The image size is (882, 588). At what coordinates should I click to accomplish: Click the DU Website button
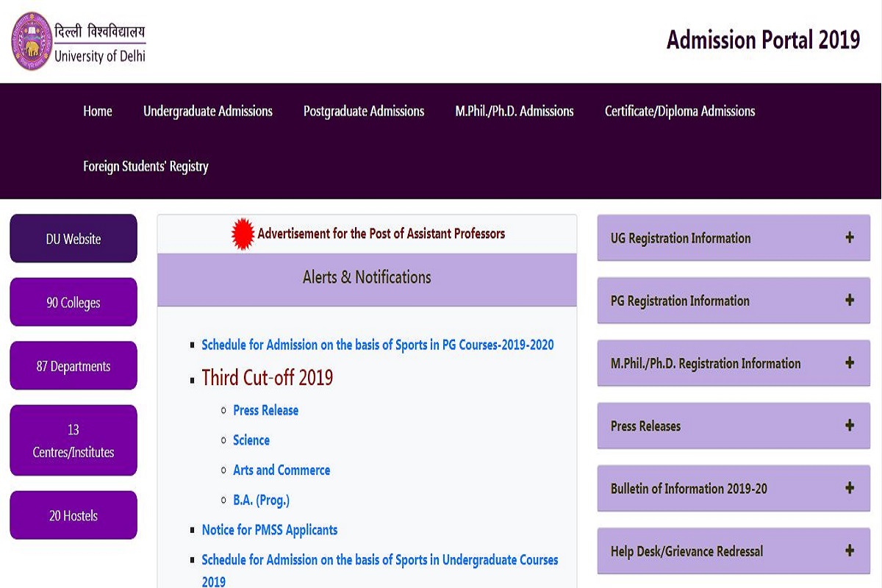(x=73, y=239)
